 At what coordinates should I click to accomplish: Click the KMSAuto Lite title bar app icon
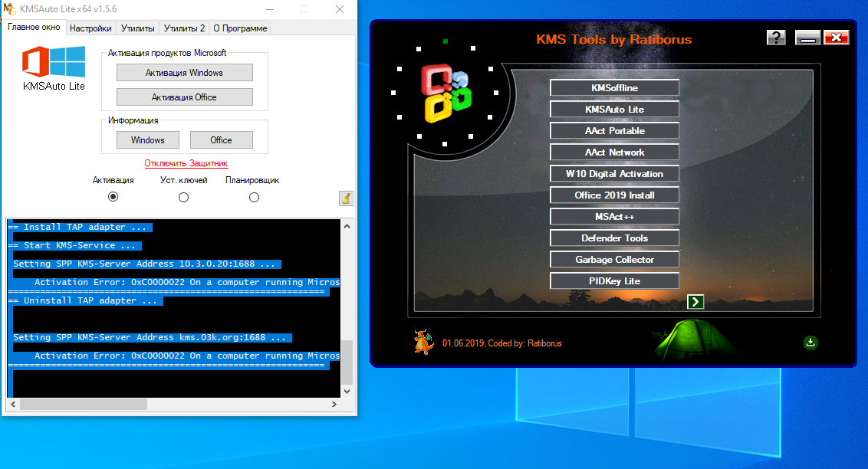(x=9, y=9)
